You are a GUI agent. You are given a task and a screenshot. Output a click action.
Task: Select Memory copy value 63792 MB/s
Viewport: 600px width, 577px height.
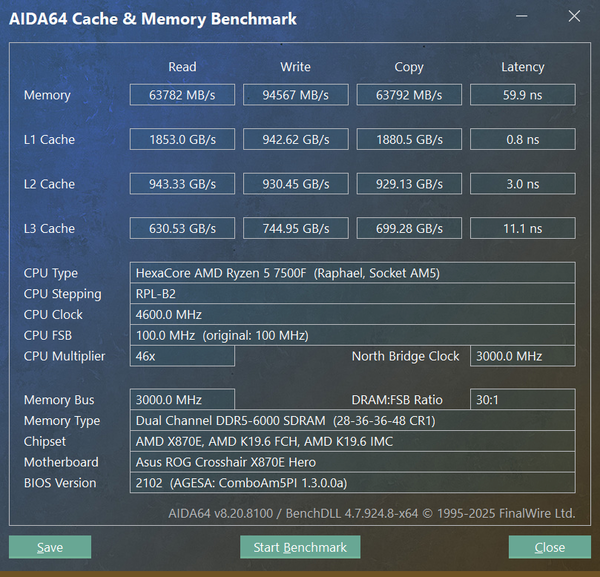point(409,95)
